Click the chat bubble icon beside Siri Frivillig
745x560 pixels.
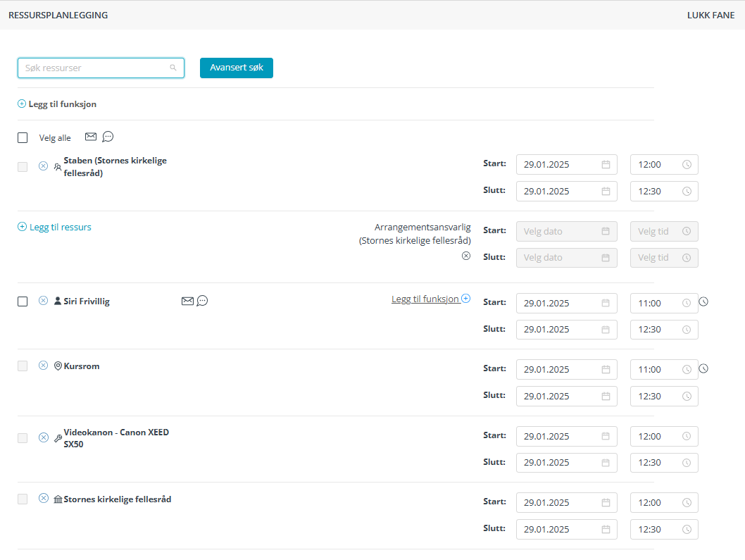tap(202, 301)
